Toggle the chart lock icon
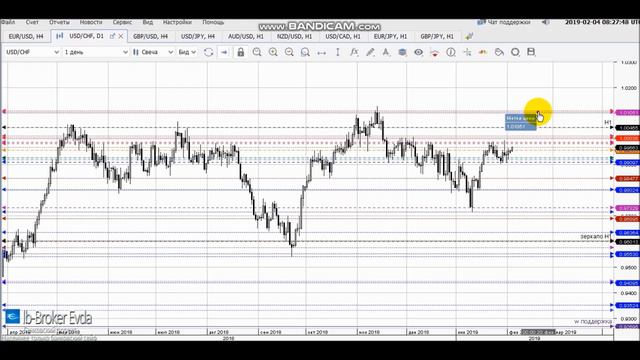Viewport: 640px width, 360px height. [x=241, y=52]
